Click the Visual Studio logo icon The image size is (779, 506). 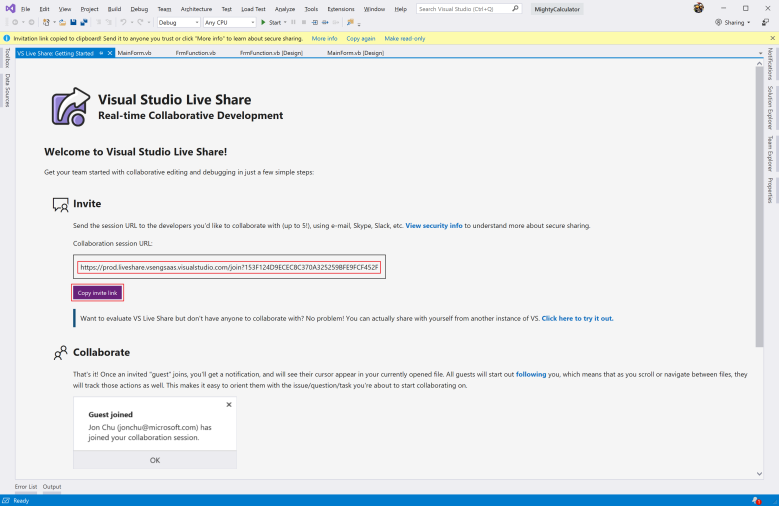click(10, 8)
